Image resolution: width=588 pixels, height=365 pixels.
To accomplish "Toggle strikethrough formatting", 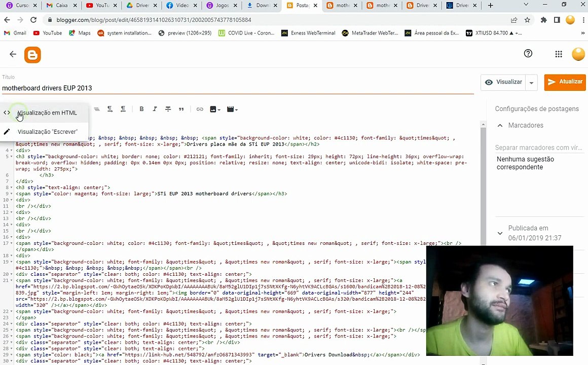I will (168, 109).
